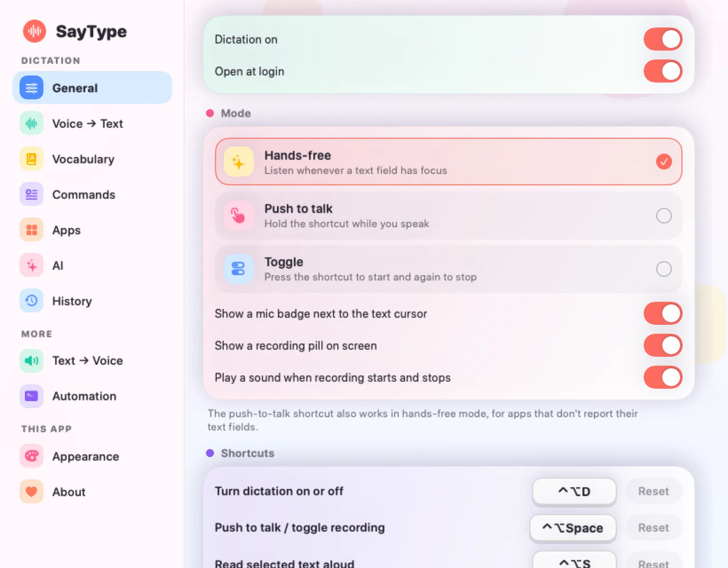Edit the ⌃⌥Space shortcut field

coord(573,528)
